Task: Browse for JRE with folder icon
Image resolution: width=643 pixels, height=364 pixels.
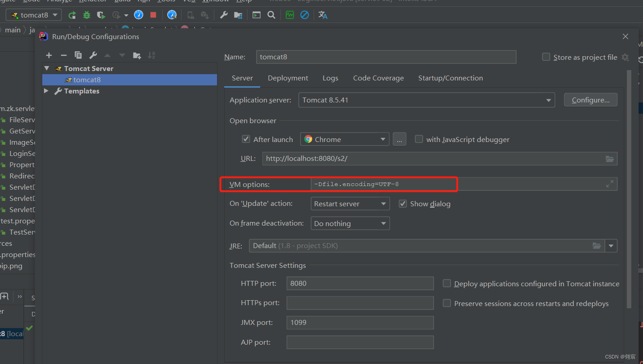Action: [597, 245]
